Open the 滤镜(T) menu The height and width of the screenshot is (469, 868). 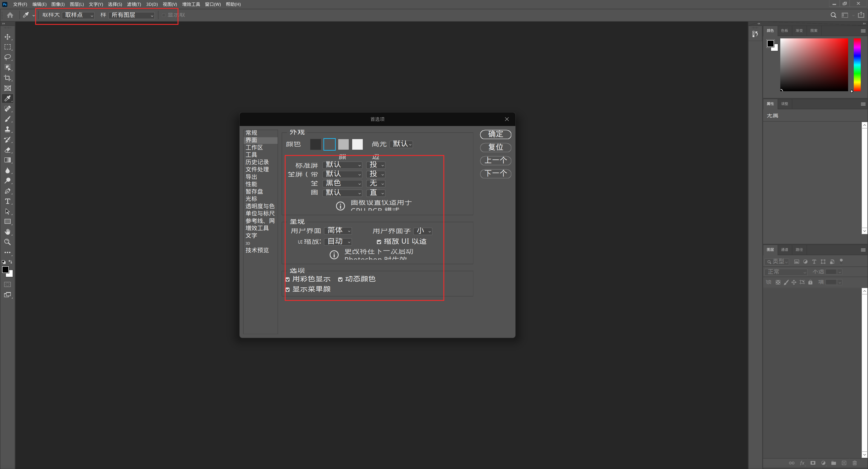pos(134,4)
